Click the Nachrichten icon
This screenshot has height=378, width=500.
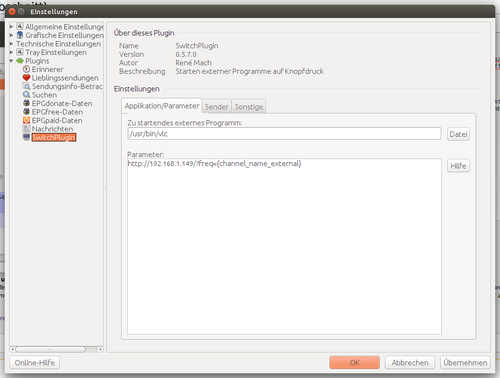point(26,129)
